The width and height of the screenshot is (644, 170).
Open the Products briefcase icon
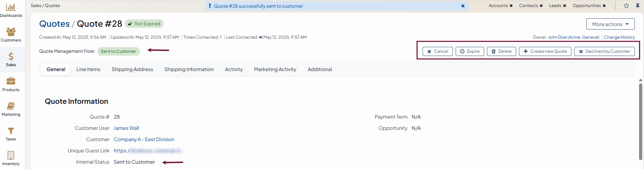pyautogui.click(x=11, y=81)
